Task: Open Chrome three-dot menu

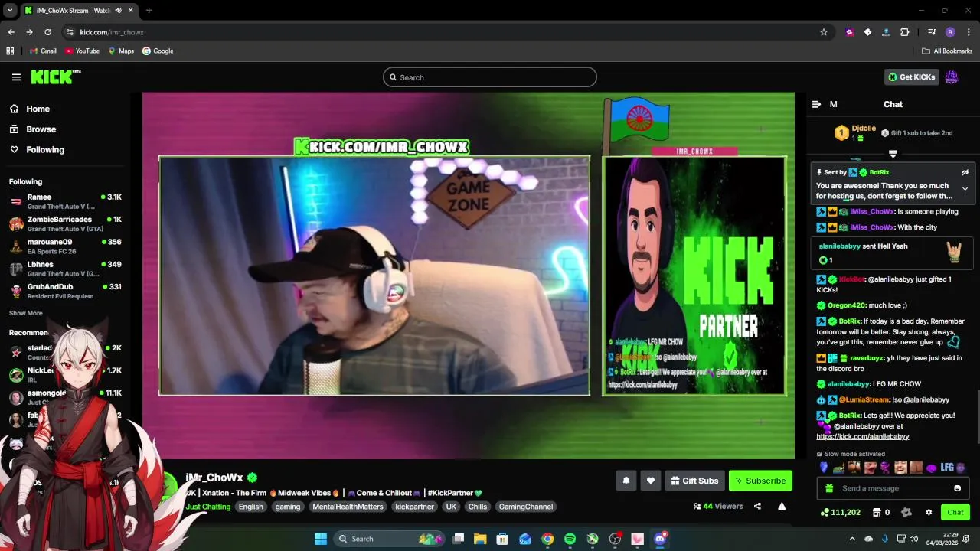Action: click(969, 32)
